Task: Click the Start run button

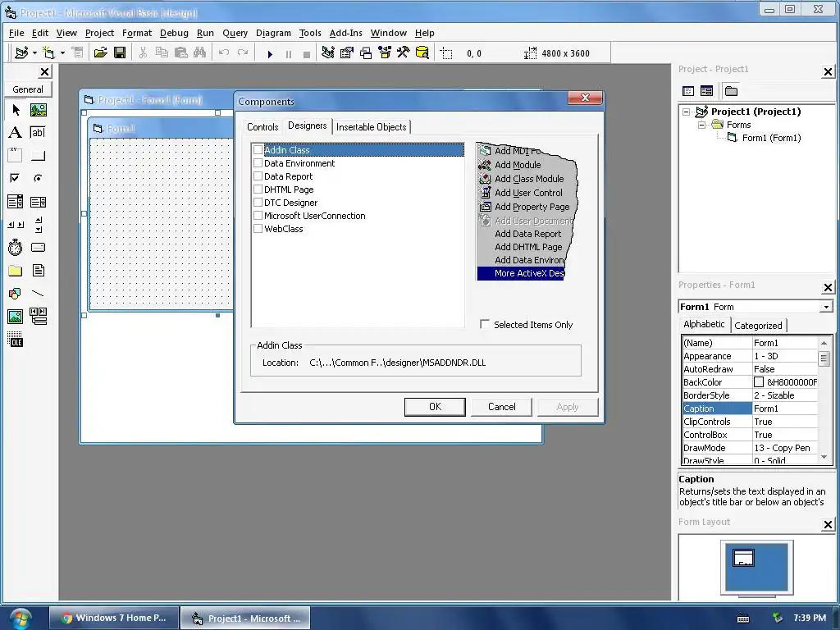Action: pyautogui.click(x=270, y=53)
